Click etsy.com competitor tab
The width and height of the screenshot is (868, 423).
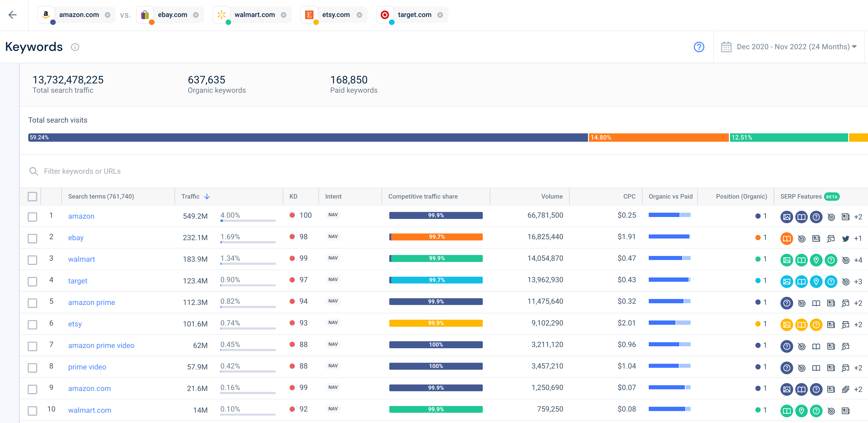pos(334,15)
